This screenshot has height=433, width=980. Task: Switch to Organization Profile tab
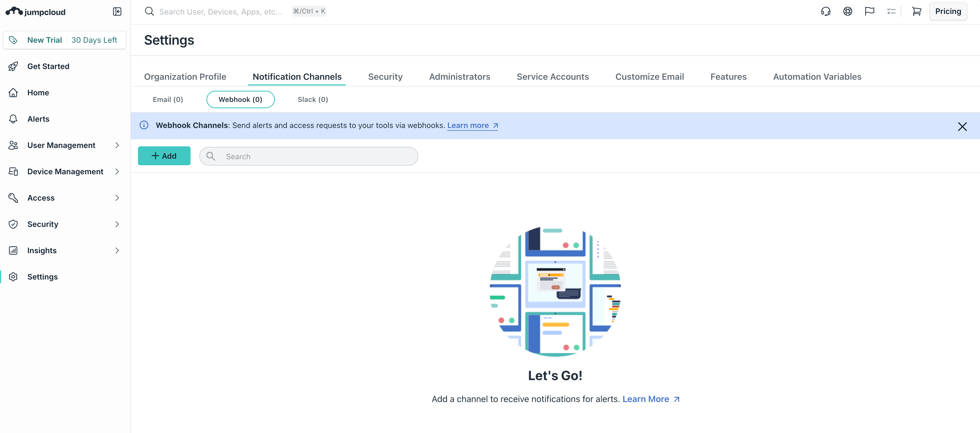[185, 76]
